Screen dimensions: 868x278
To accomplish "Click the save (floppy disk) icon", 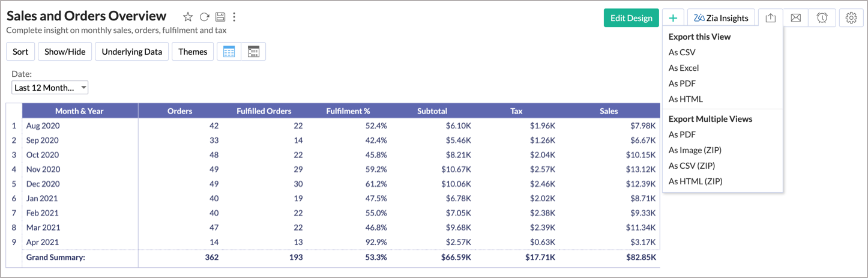I will 220,17.
